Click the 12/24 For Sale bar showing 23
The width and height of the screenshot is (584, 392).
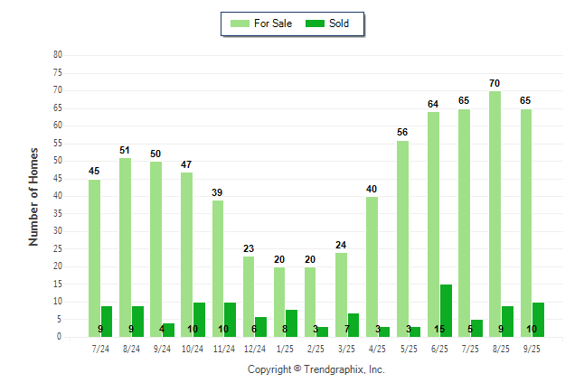(x=249, y=296)
